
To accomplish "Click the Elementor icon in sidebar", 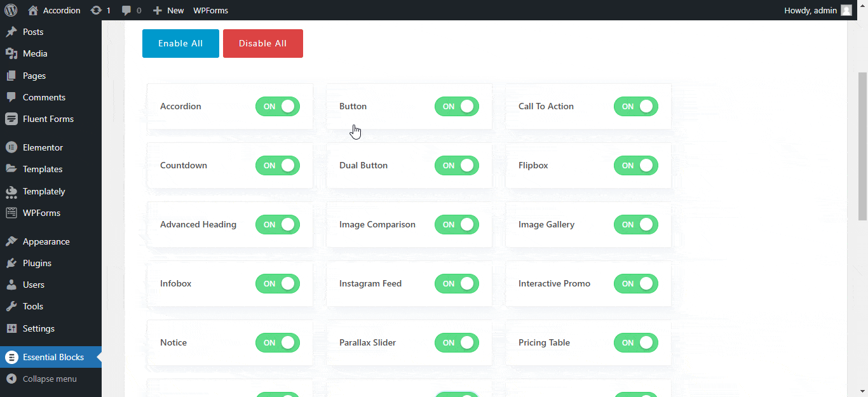I will (11, 147).
